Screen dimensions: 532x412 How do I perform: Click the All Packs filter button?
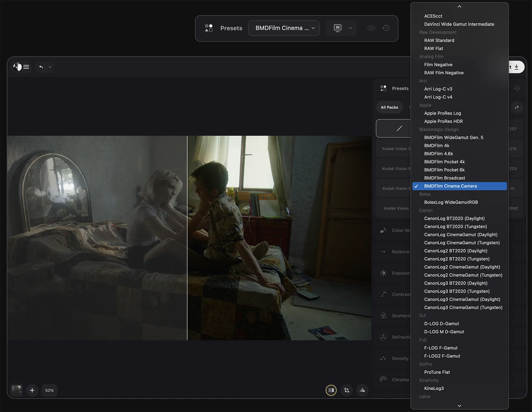(x=389, y=107)
